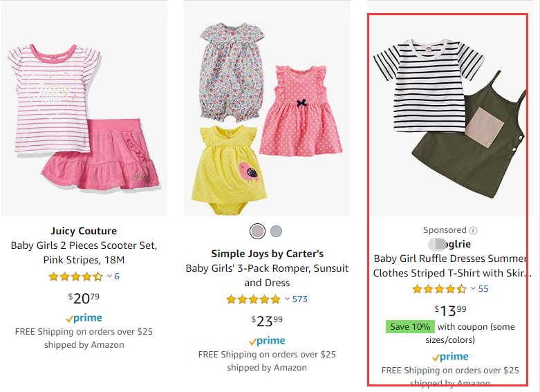Click the Prime logo under the $20.79 price

[84, 318]
